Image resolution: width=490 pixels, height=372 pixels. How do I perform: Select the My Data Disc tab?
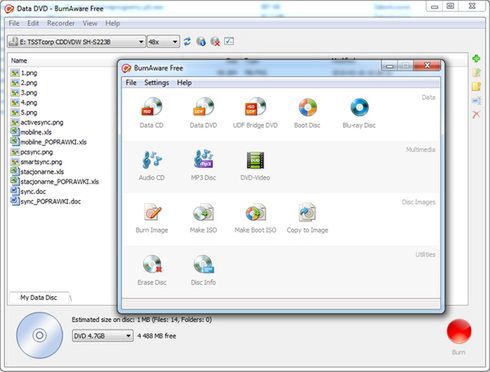[x=39, y=298]
